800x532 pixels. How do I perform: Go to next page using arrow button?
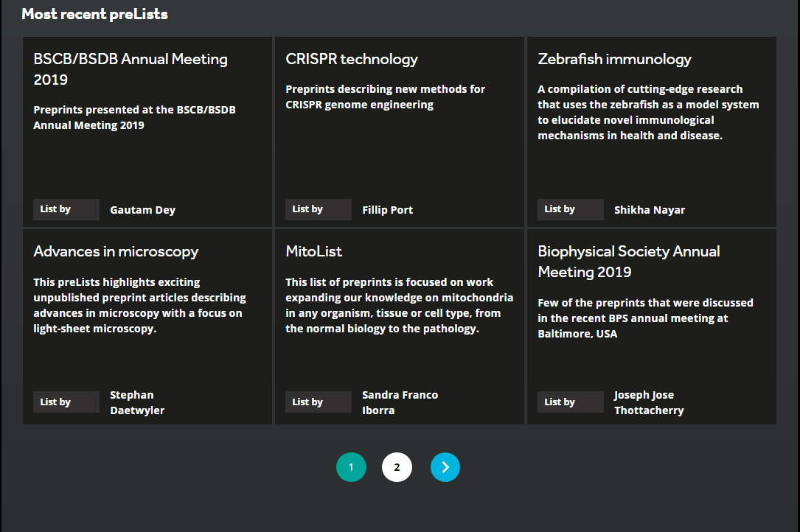click(445, 467)
